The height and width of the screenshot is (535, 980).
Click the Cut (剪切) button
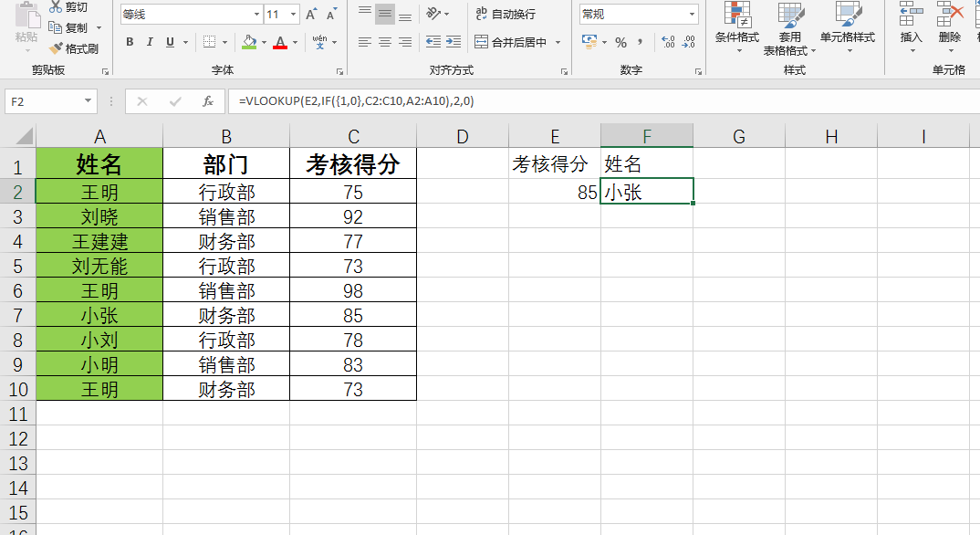click(x=68, y=7)
